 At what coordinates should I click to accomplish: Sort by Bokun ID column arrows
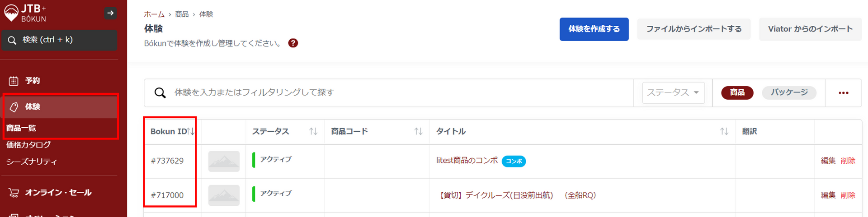[x=191, y=131]
